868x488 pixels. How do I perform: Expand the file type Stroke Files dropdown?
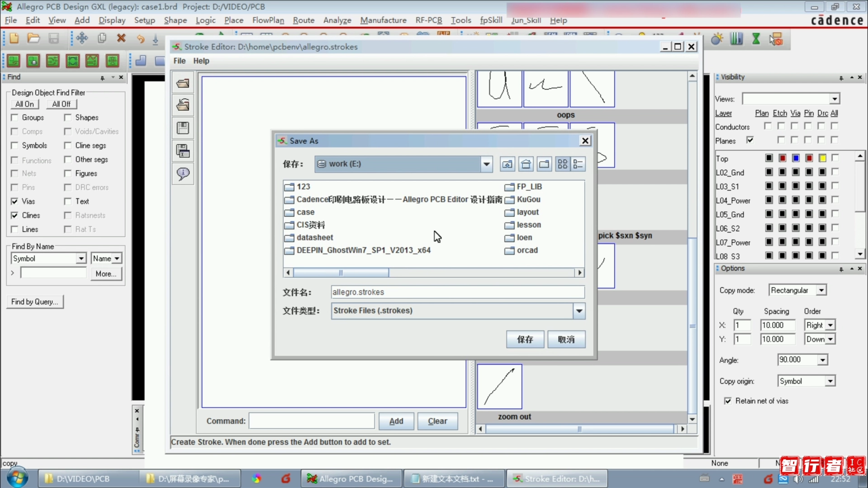tap(579, 311)
